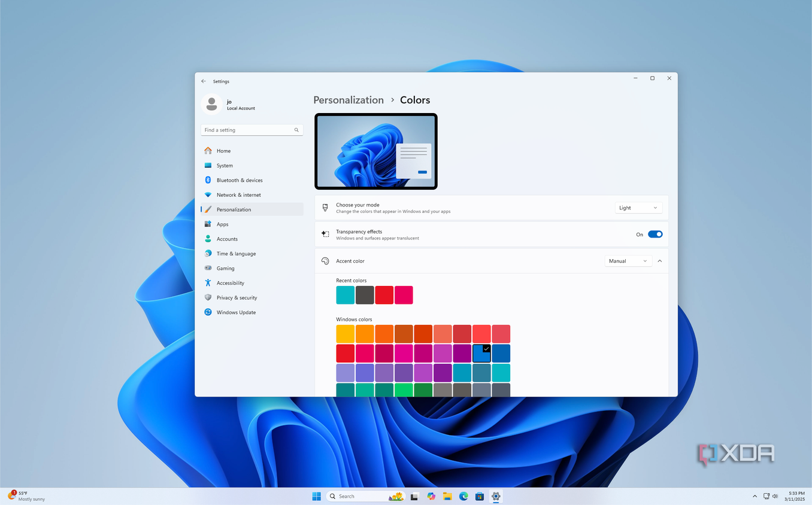Click the desktop preview thumbnail

376,151
